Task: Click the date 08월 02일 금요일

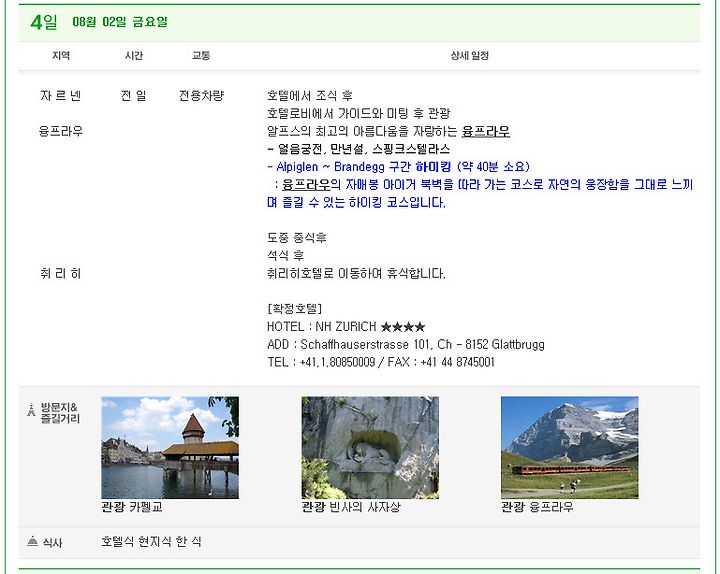Action: point(120,22)
